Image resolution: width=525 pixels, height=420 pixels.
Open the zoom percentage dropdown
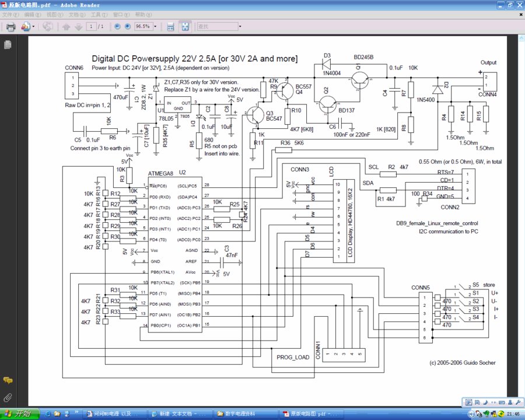coord(155,26)
